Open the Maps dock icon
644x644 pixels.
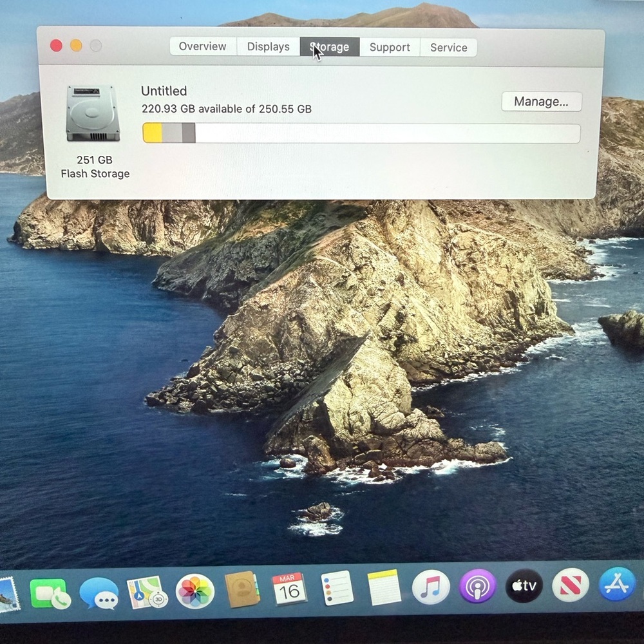147,592
